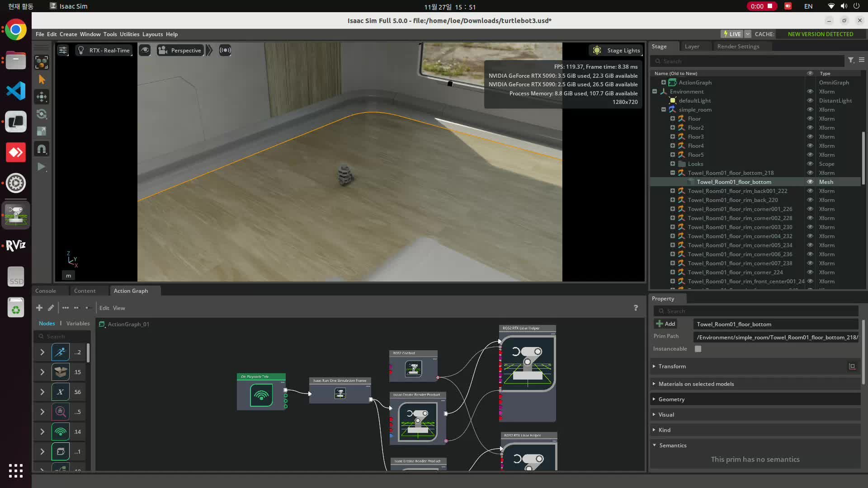Expand the ActionGraph prim in Stage
Viewport: 868px width, 488px height.
(664, 82)
